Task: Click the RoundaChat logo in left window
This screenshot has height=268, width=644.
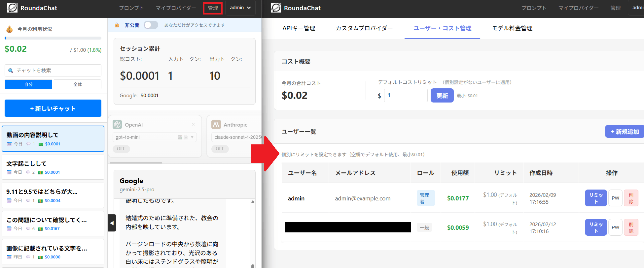Action: [x=13, y=8]
